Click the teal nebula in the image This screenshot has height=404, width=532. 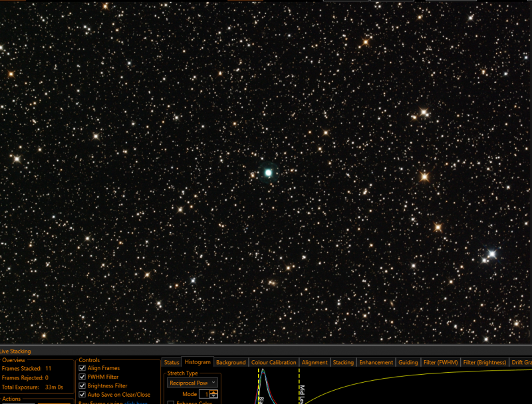click(x=269, y=173)
